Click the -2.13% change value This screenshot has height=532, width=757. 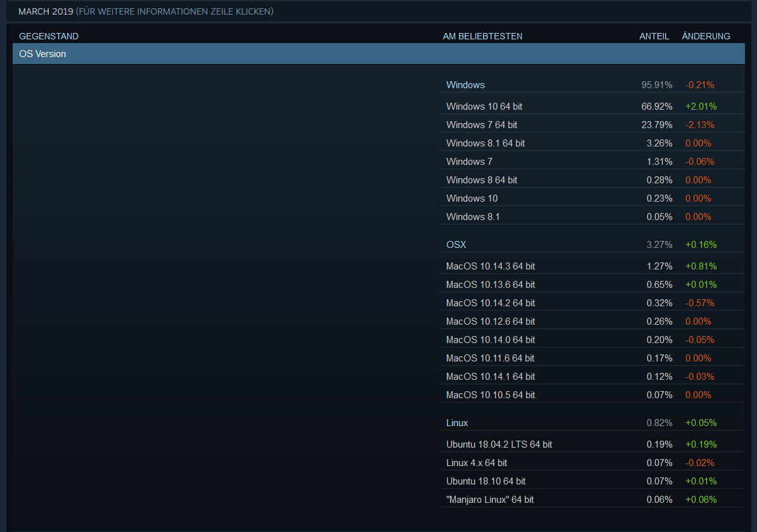point(699,124)
